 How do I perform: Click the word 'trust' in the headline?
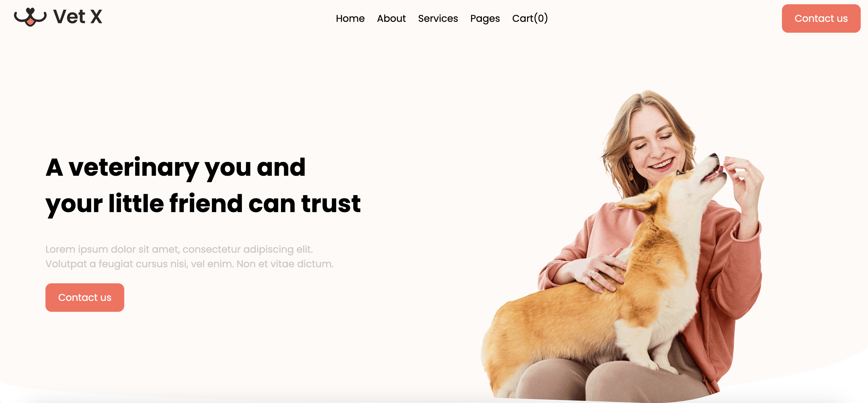coord(331,203)
